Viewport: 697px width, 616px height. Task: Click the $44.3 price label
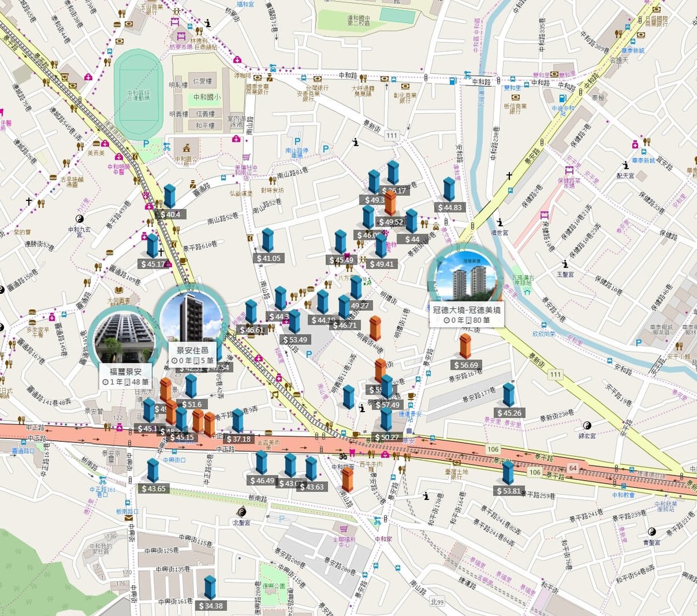tap(278, 316)
